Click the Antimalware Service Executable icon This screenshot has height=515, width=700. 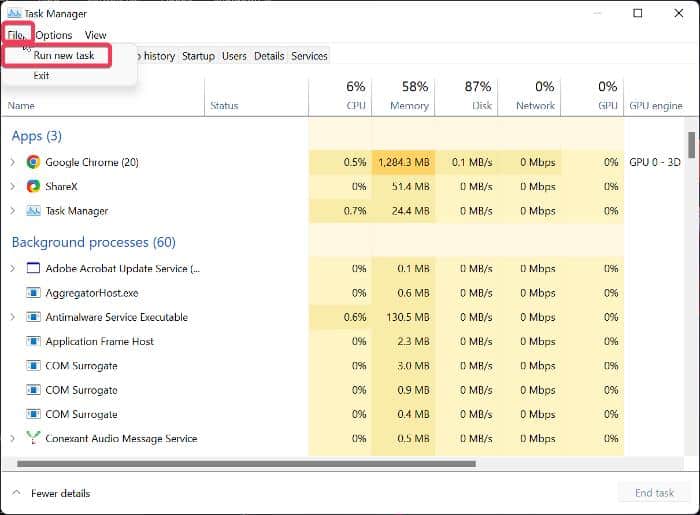click(x=33, y=317)
